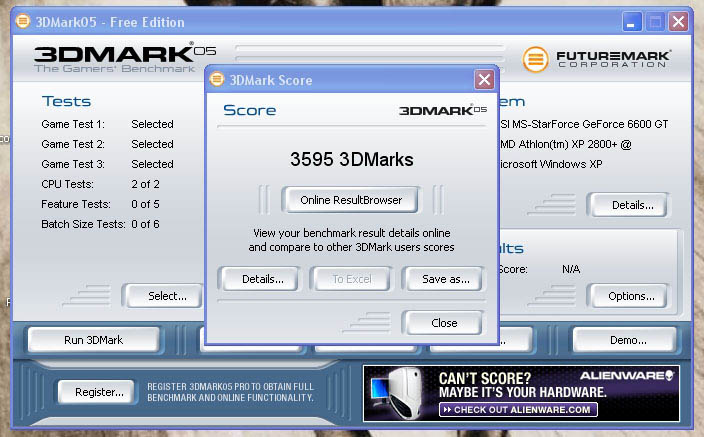Click the 'Athlon(tm) XP 2800+' text
The height and width of the screenshot is (437, 704).
tap(568, 144)
